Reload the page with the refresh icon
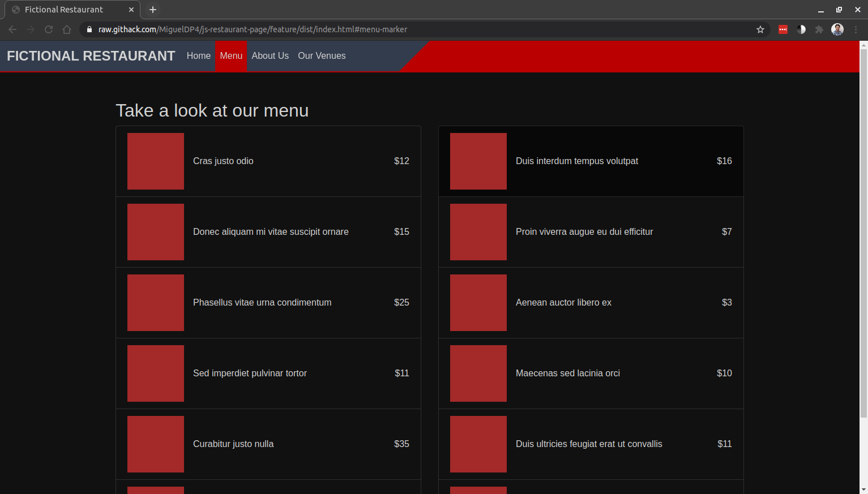This screenshot has height=494, width=868. (x=49, y=29)
